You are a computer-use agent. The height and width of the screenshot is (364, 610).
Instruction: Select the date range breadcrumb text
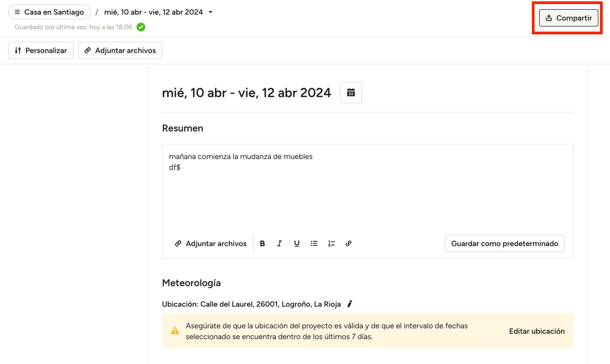click(153, 12)
